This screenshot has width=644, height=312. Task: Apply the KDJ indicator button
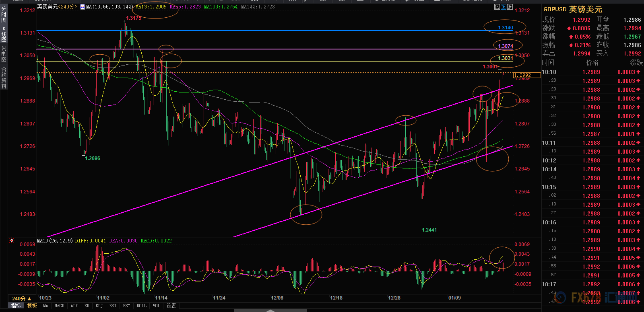point(99,306)
